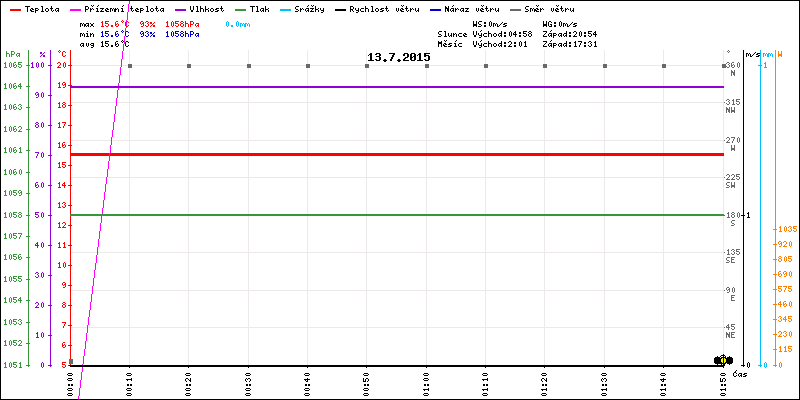800x400 pixels.
Task: Click the sun icon at 01:50
Action: click(x=723, y=360)
